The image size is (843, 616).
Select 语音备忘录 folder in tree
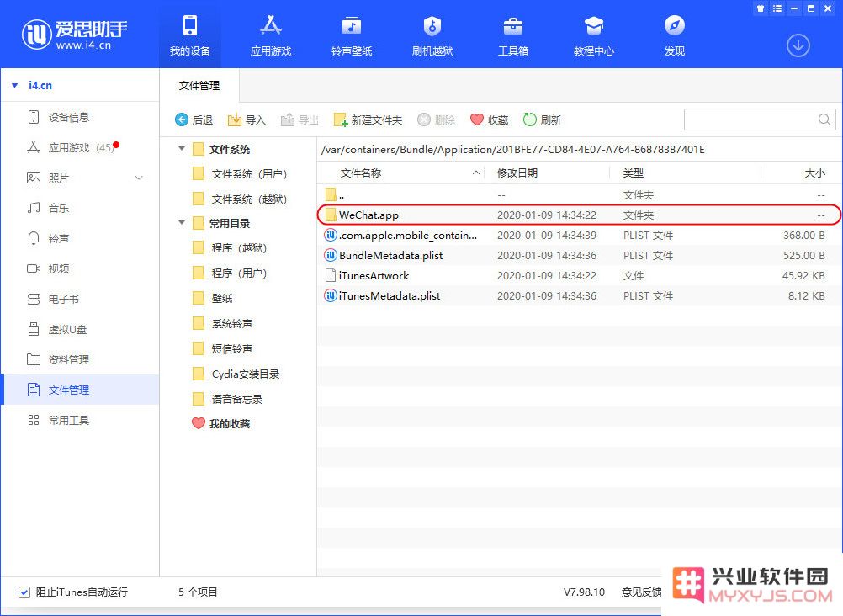click(x=227, y=399)
